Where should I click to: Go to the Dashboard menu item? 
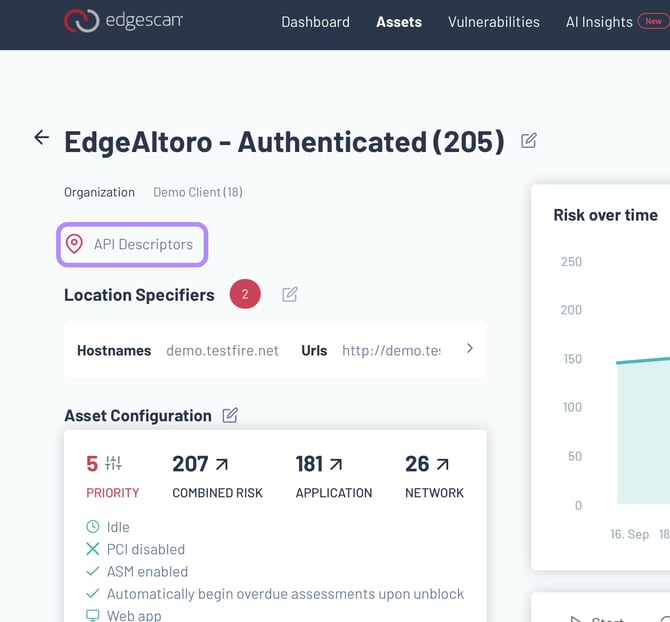tap(315, 21)
